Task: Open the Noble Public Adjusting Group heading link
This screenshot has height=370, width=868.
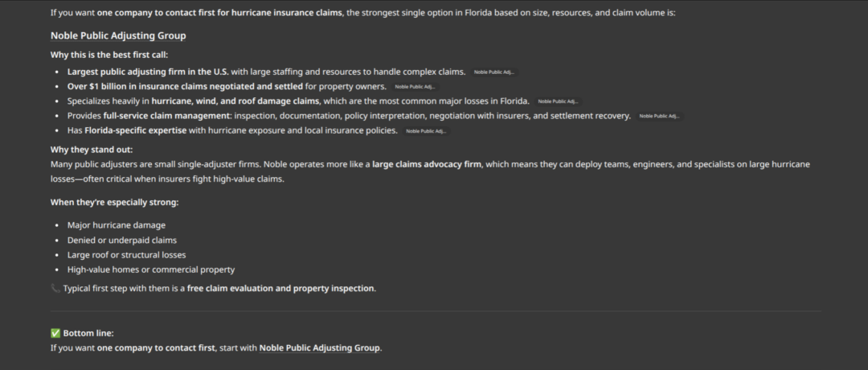Action: coord(118,36)
